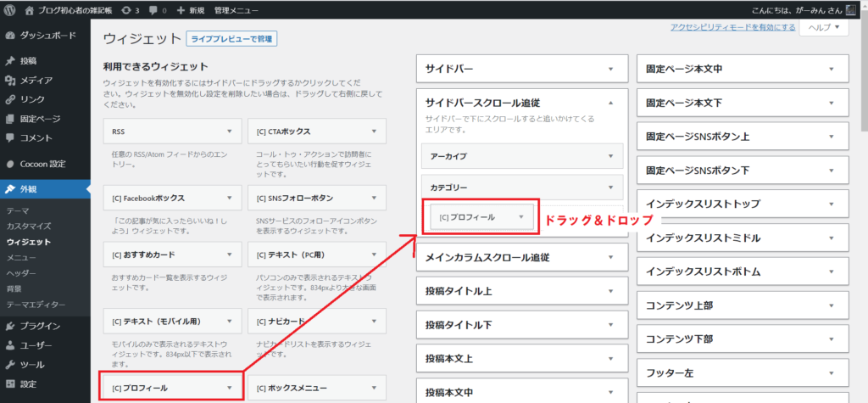
Task: Open the メニュー submenu item
Action: point(21,257)
